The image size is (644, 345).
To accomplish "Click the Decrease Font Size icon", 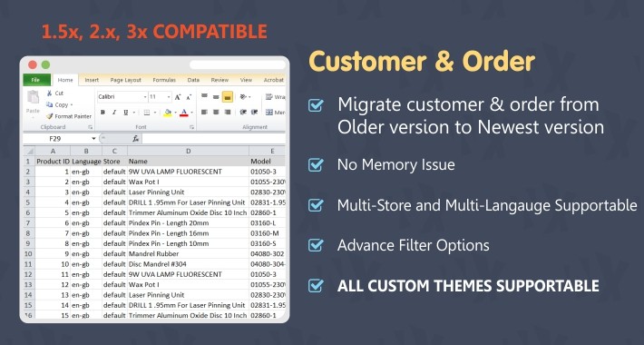I will pyautogui.click(x=189, y=97).
